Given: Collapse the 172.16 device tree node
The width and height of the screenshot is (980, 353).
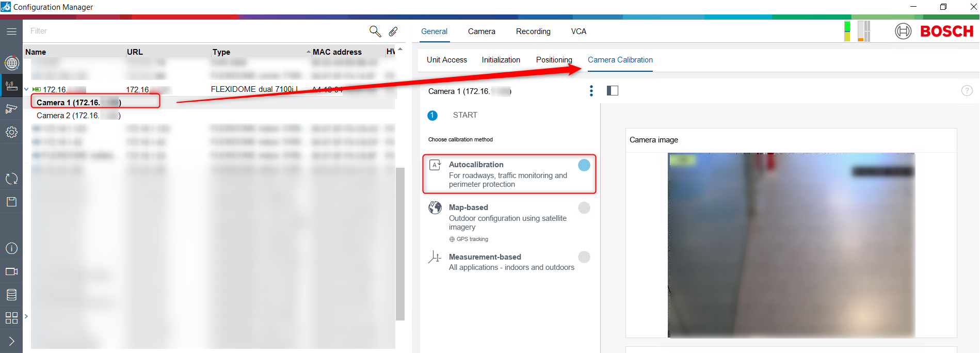Looking at the screenshot, I should (x=26, y=89).
